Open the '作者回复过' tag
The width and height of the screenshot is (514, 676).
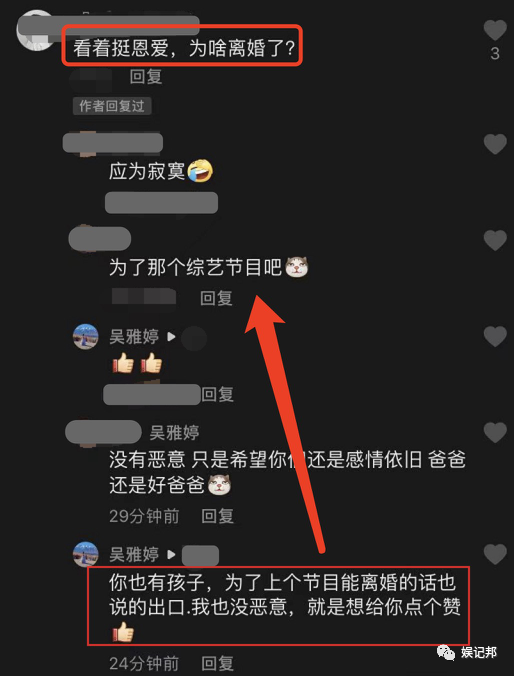pos(112,106)
